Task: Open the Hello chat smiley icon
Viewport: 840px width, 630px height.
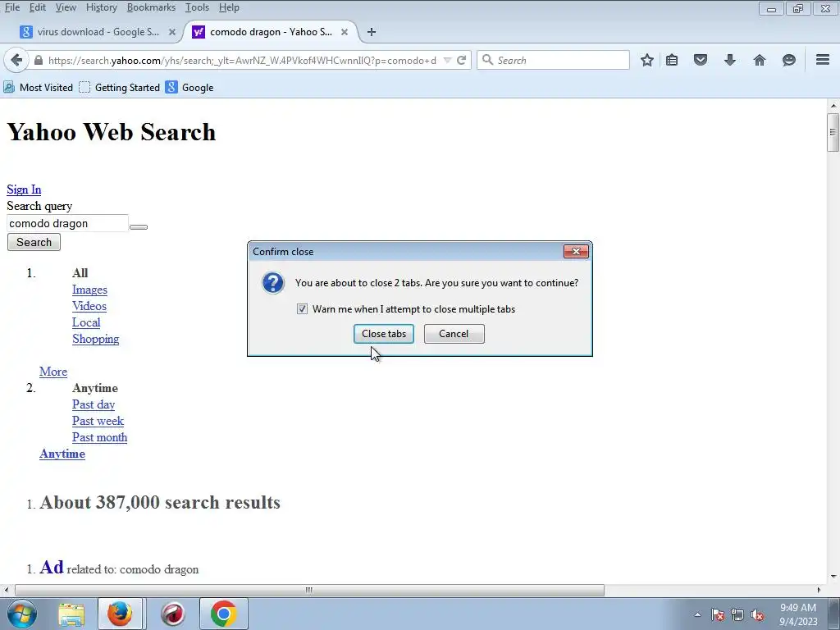Action: (x=788, y=60)
